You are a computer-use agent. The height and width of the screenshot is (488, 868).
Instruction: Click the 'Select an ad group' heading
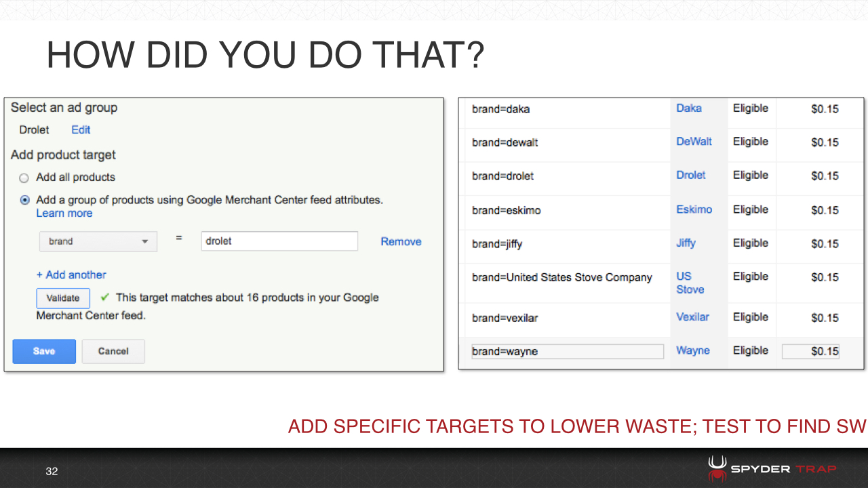point(64,108)
